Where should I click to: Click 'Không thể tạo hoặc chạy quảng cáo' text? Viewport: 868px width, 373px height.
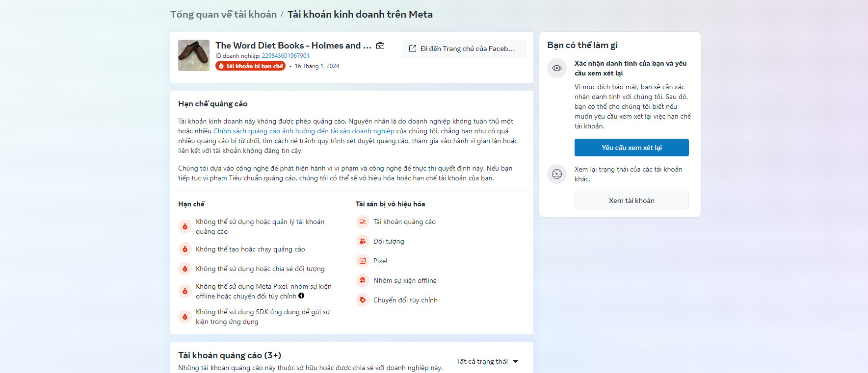point(250,249)
